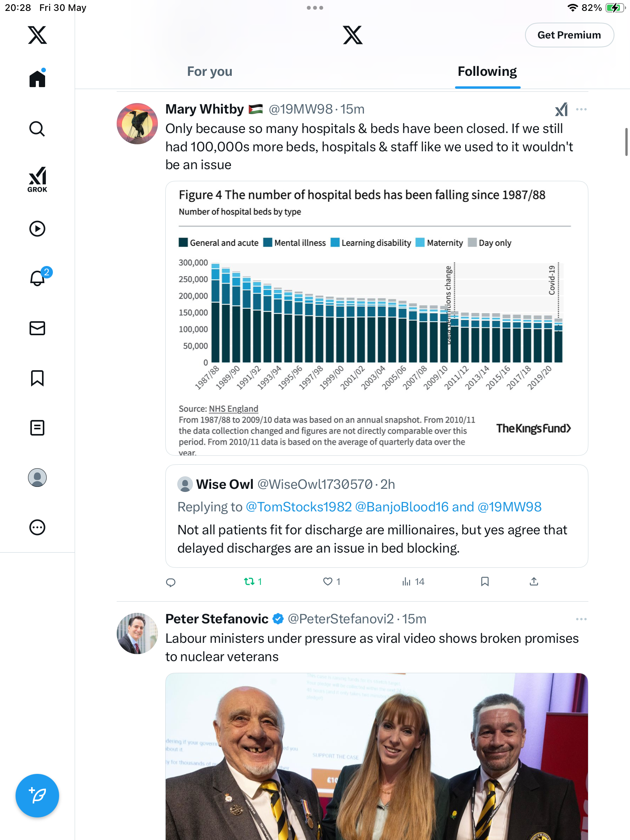Image resolution: width=630 pixels, height=840 pixels.
Task: Open hospital beds chart image
Action: pyautogui.click(x=376, y=318)
